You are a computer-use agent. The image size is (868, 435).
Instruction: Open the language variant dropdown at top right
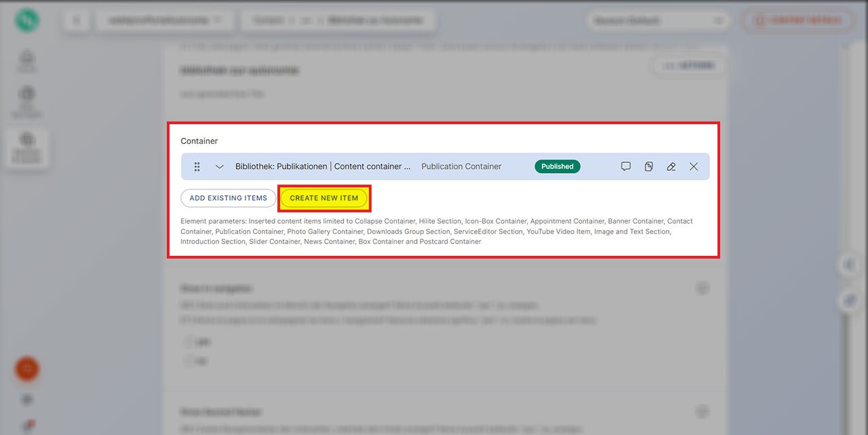point(659,20)
